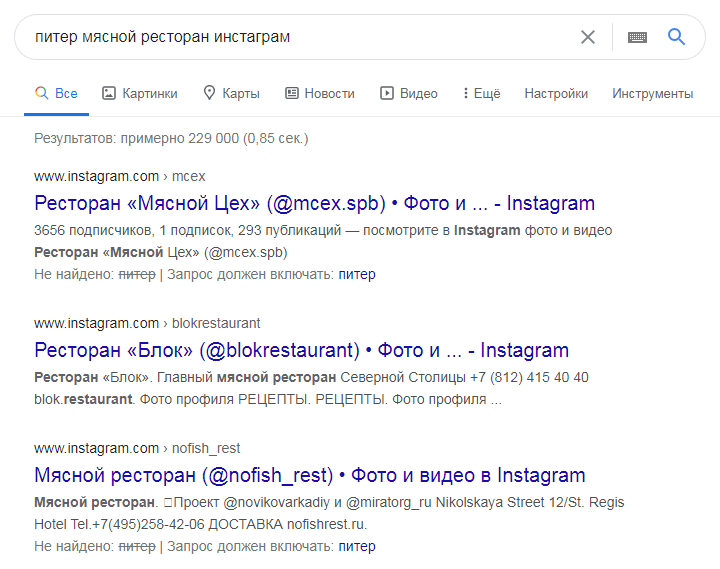Click the www.instagram.com › blokrestaurant URL
This screenshot has height=569, width=720.
147,323
